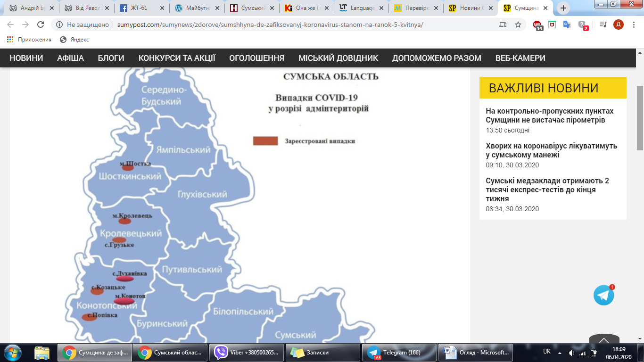Open the БЛОГИ menu item
644x362 pixels.
point(111,58)
